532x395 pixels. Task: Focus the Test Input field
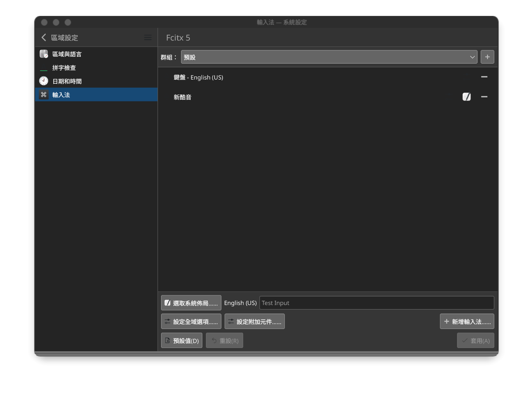point(377,303)
